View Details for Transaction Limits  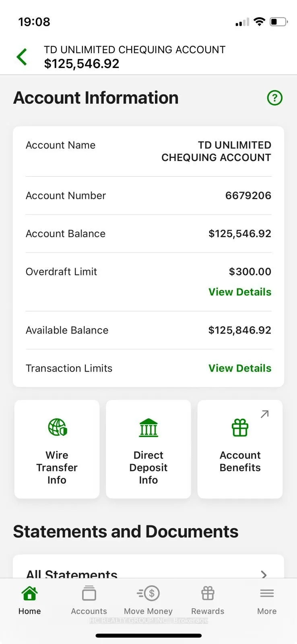click(240, 368)
